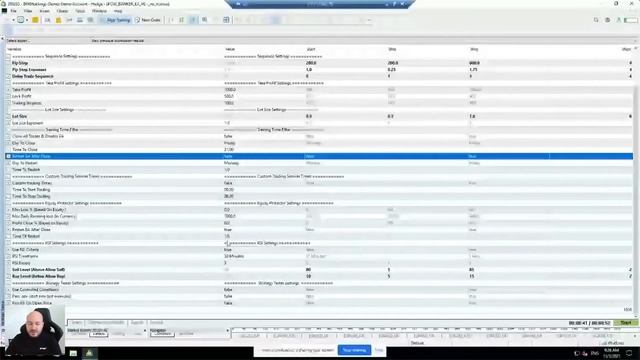The height and width of the screenshot is (360, 640).
Task: Select the Pip Step Exponent stop value 1.75
Action: point(473,70)
